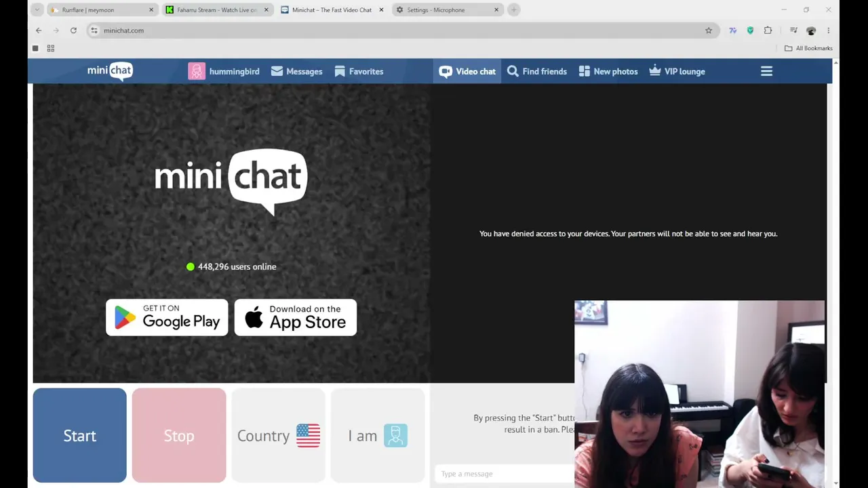Open the I am gender selector
Viewport: 868px width, 488px height.
click(x=378, y=435)
